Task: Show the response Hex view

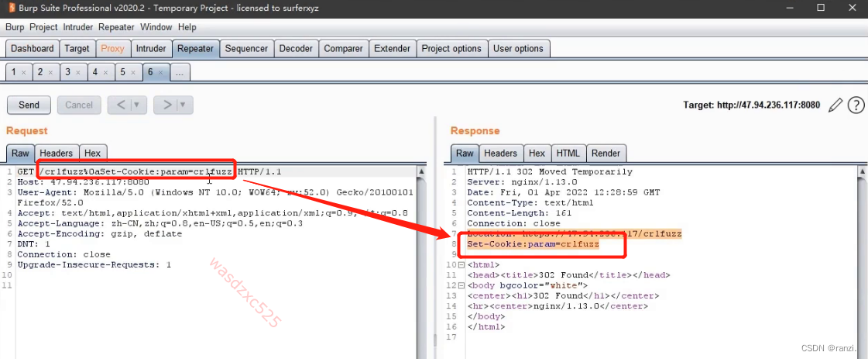Action: point(537,153)
